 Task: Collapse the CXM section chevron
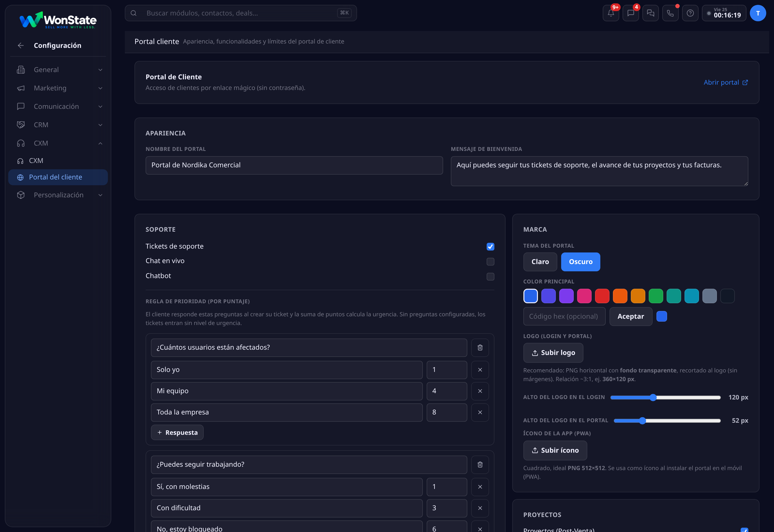[100, 143]
